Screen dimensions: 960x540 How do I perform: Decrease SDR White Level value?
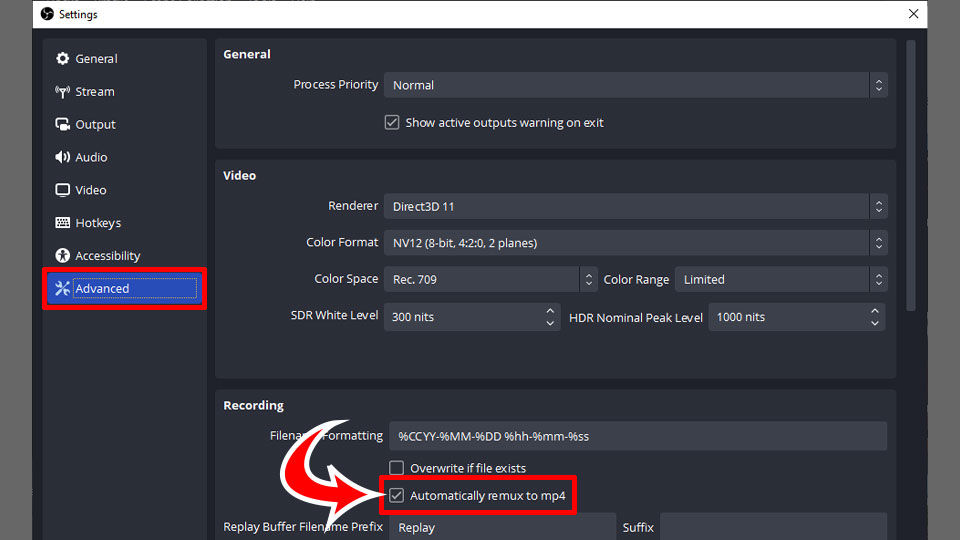[x=550, y=323]
